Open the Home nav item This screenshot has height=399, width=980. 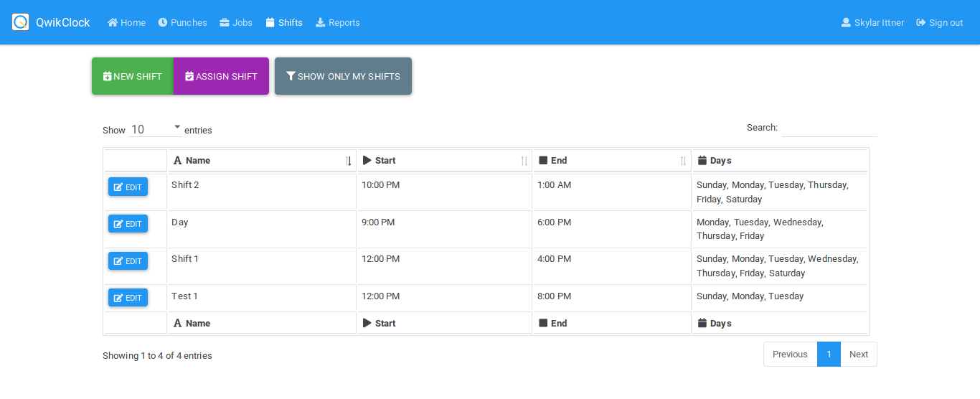[126, 22]
